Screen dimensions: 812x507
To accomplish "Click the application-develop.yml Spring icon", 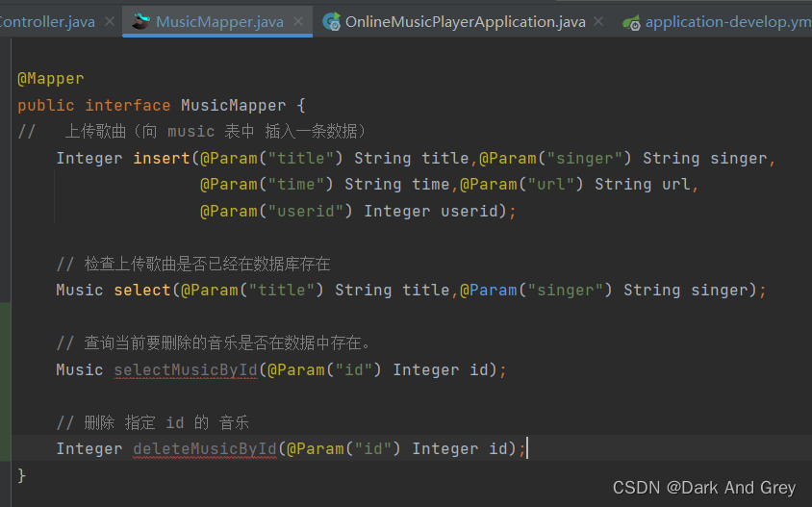I will 631,22.
